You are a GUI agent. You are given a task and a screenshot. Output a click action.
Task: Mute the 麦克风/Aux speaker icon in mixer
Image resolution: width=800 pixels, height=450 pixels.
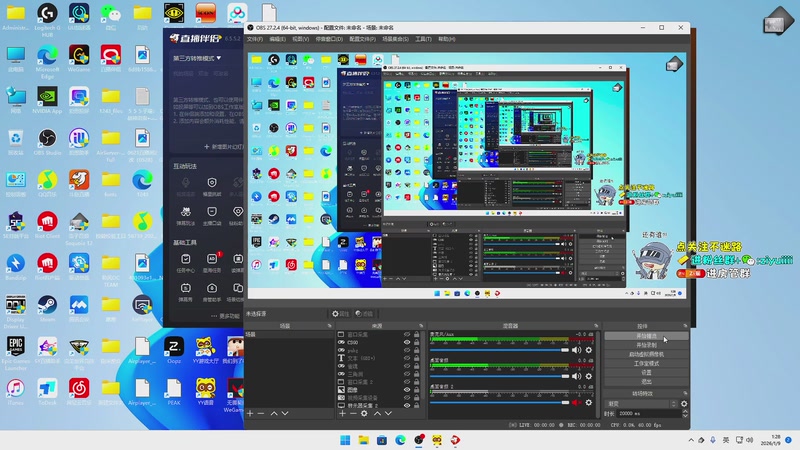point(576,350)
